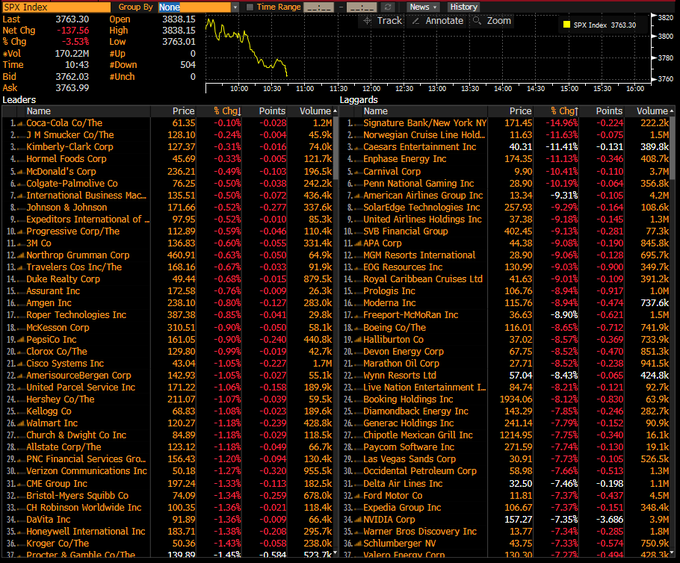Click the down arrow below the Leaders scrollbar
This screenshot has width=680, height=563.
335,553
